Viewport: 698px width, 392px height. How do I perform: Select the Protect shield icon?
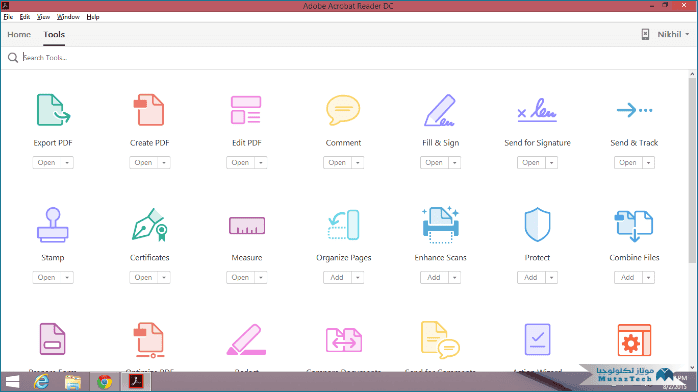(x=537, y=225)
